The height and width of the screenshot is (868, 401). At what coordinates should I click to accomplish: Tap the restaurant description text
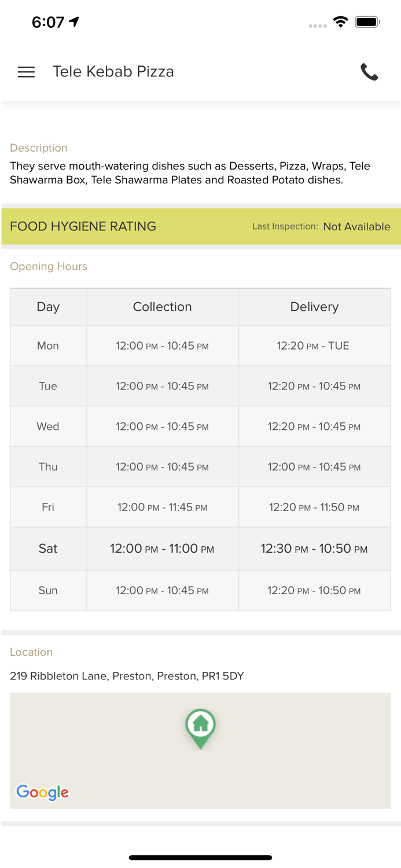tap(190, 173)
